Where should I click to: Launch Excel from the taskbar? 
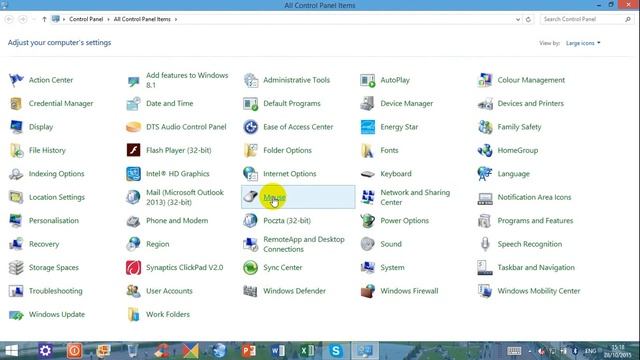307,351
